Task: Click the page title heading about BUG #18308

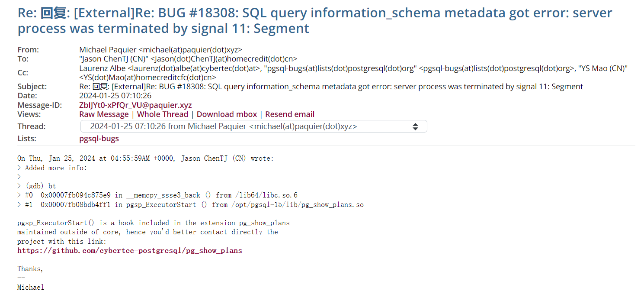Action: pos(314,21)
